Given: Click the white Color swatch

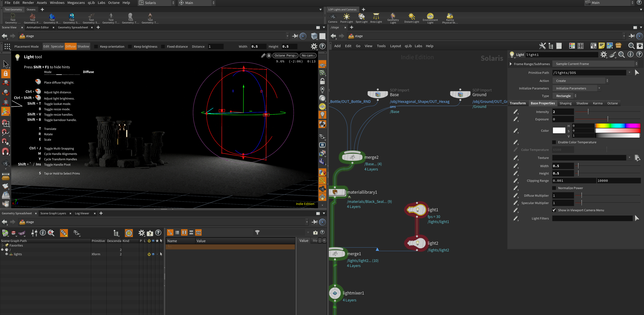Looking at the screenshot, I should point(559,131).
